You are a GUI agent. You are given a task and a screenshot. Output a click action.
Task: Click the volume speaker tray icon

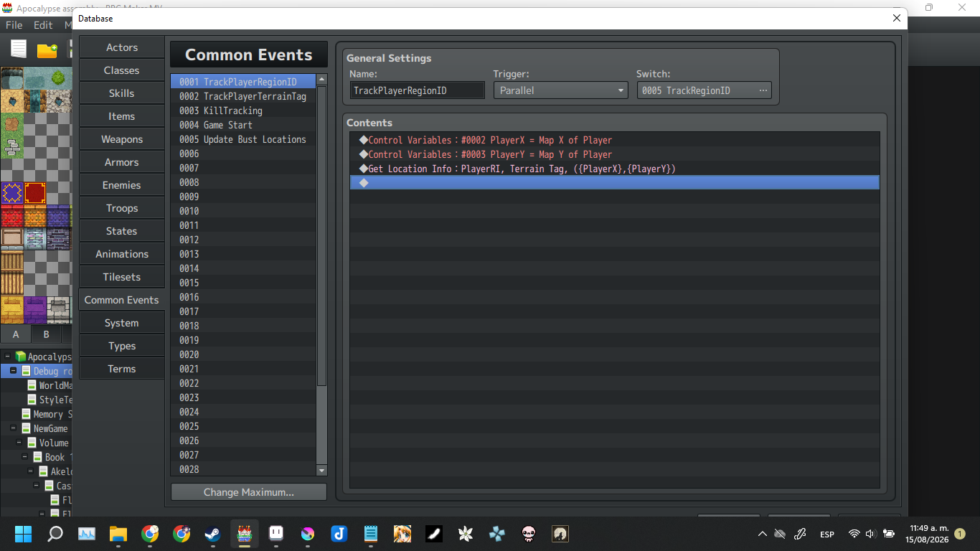point(871,534)
